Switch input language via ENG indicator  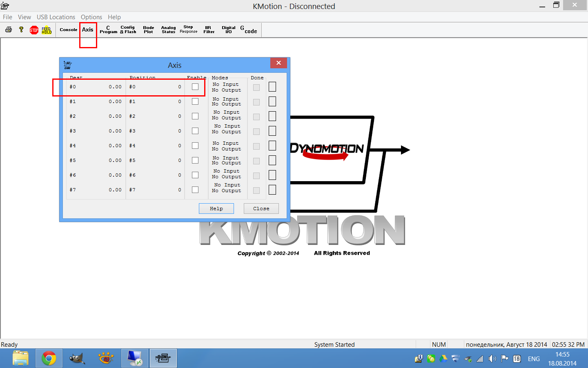point(534,359)
